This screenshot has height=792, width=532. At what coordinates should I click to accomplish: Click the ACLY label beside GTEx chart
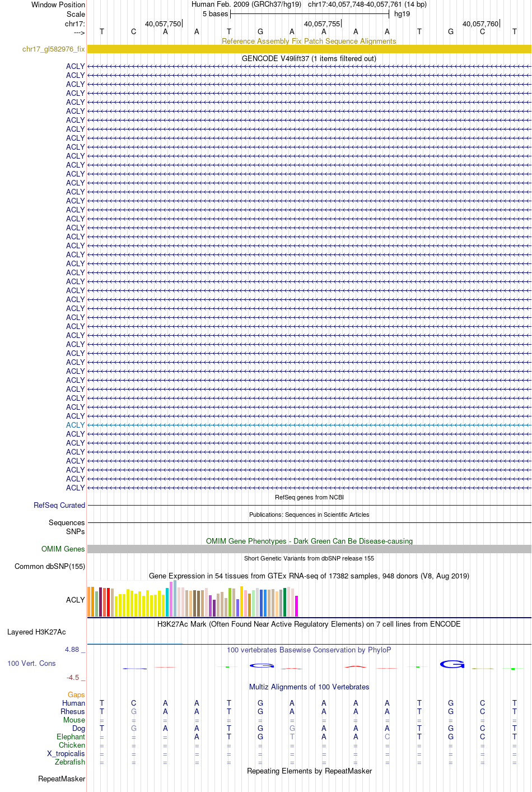click(x=76, y=600)
